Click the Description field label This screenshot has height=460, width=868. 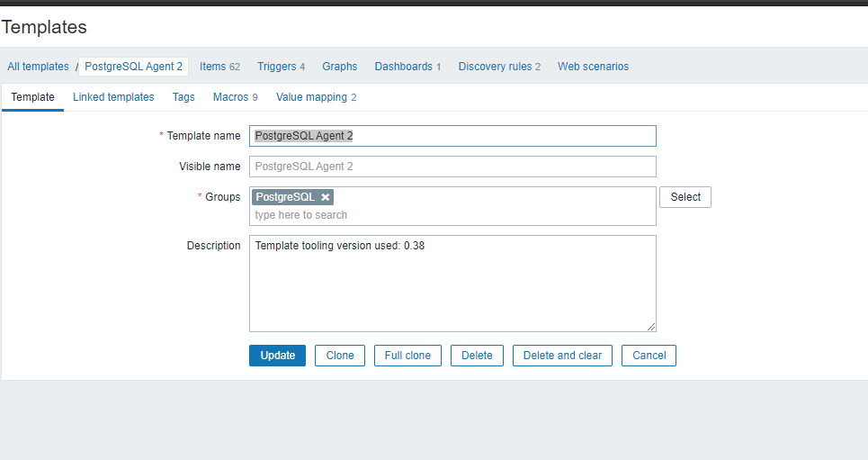pyautogui.click(x=214, y=246)
